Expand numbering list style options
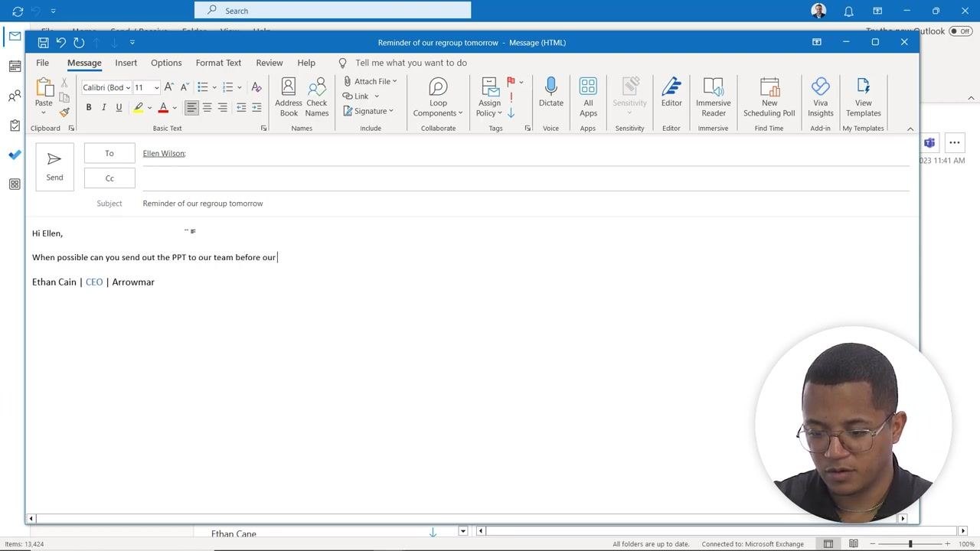 tap(239, 87)
